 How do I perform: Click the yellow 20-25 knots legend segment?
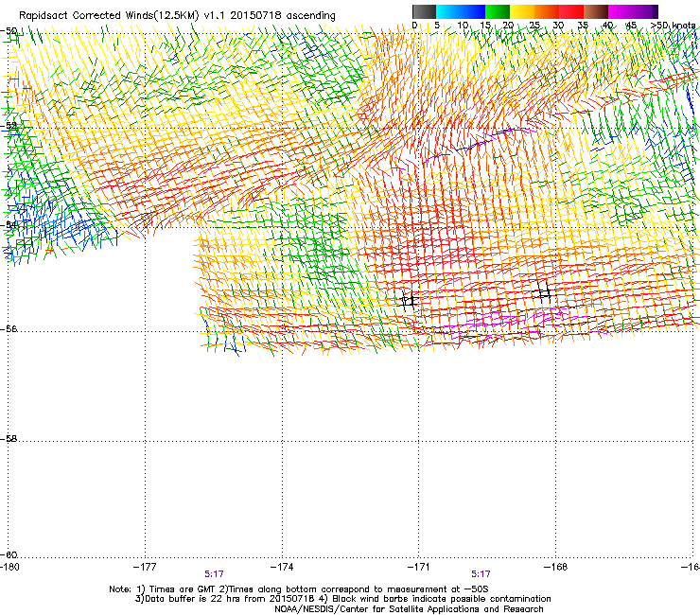522,11
